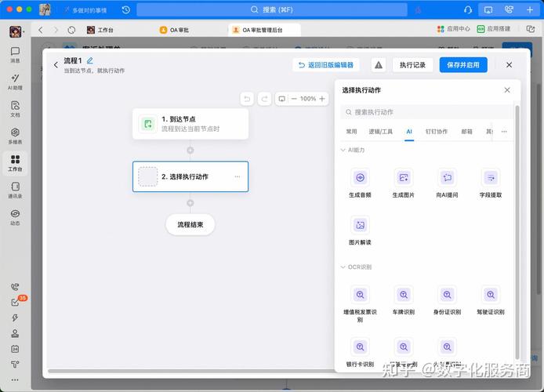544x392 pixels.
Task: Click the fit-to-screen canvas icon
Action: [x=282, y=99]
